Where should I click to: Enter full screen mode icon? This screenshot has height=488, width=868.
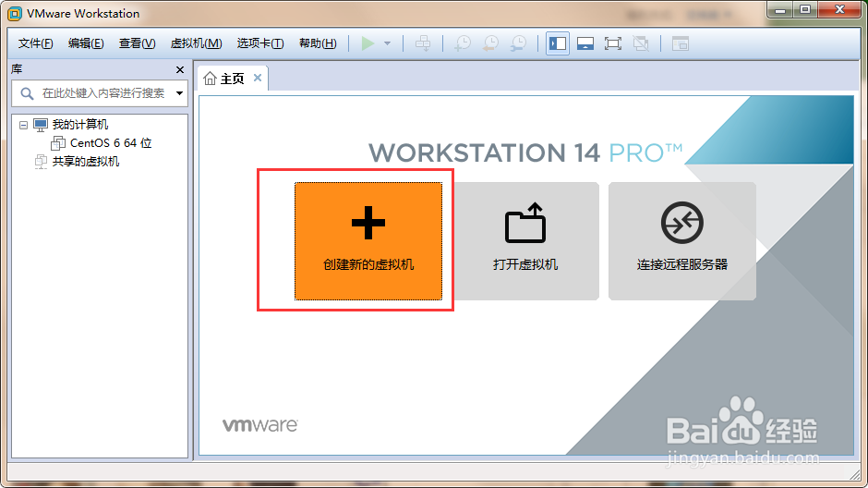point(613,43)
